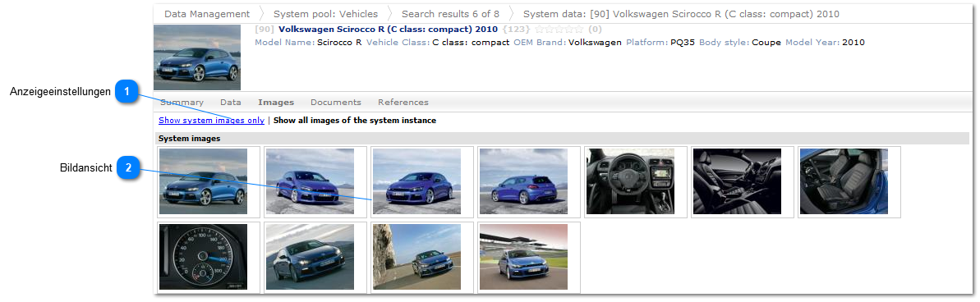
Task: Return to Search results 6 of 8
Action: coord(451,14)
